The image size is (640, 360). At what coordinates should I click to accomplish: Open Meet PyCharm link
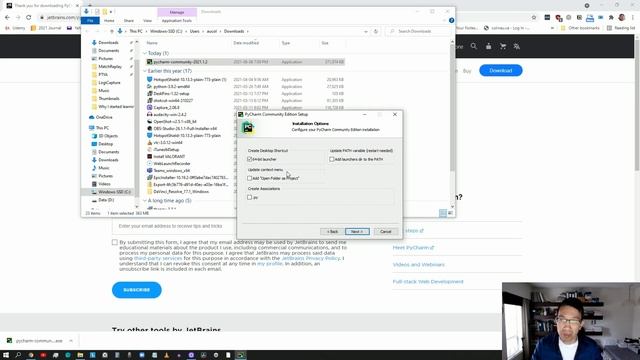tap(413, 247)
